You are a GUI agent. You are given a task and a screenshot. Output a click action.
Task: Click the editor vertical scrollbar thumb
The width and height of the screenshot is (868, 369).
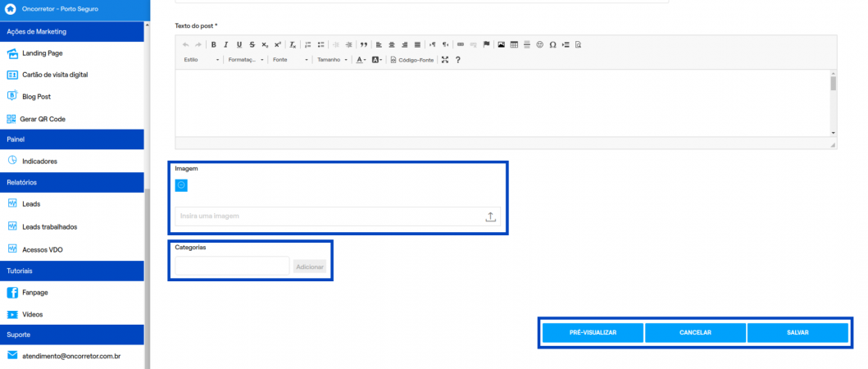point(833,83)
